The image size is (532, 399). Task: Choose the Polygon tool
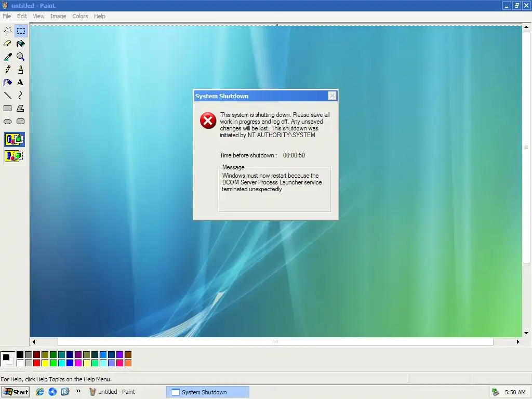click(21, 108)
